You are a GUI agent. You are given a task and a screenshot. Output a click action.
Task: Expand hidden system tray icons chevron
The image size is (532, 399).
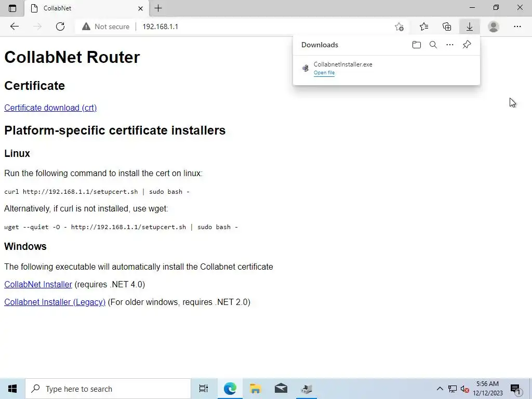coord(440,389)
